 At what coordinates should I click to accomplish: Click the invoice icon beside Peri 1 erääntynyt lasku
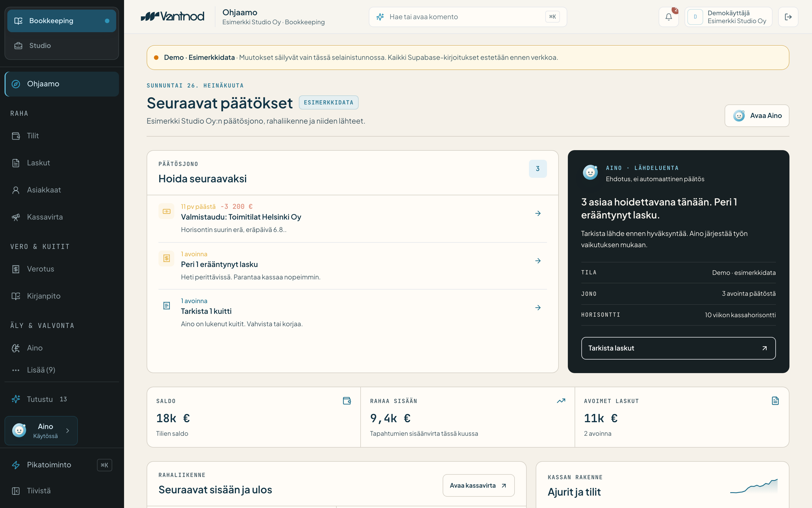(166, 258)
